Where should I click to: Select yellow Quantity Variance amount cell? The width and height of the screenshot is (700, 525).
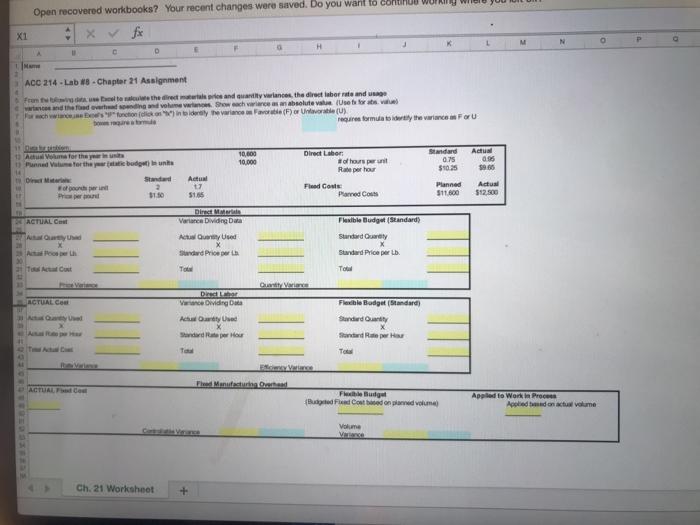point(360,283)
